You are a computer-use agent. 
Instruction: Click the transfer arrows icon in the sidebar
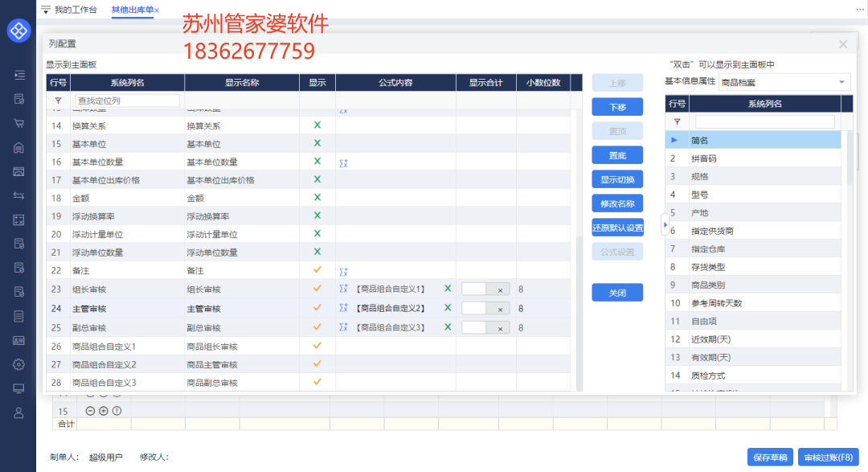pyautogui.click(x=18, y=195)
